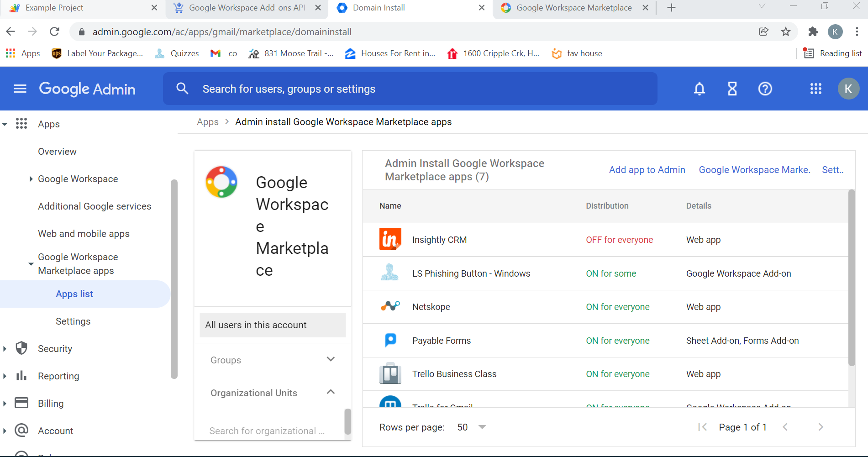Viewport: 868px width, 457px height.
Task: Open Chrome's three-dot menu
Action: [857, 32]
